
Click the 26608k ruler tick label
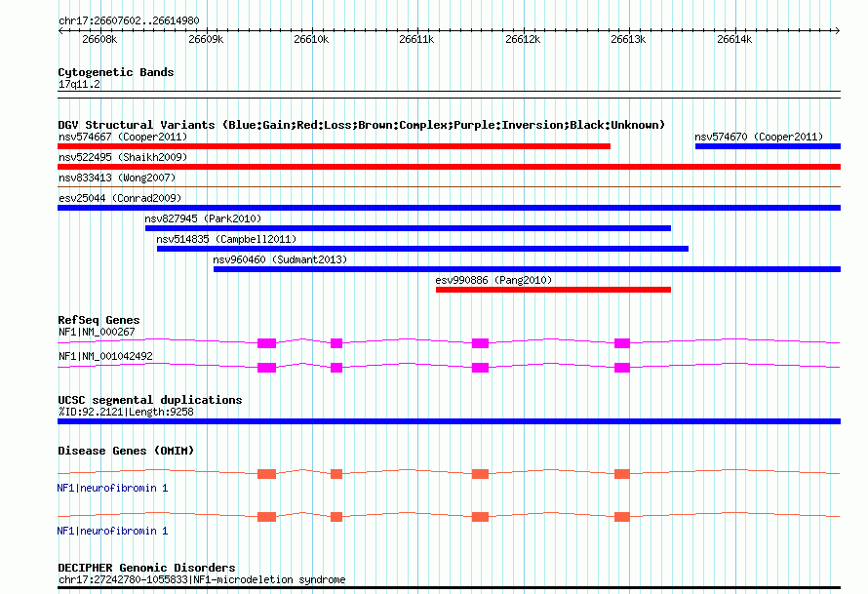coord(99,39)
